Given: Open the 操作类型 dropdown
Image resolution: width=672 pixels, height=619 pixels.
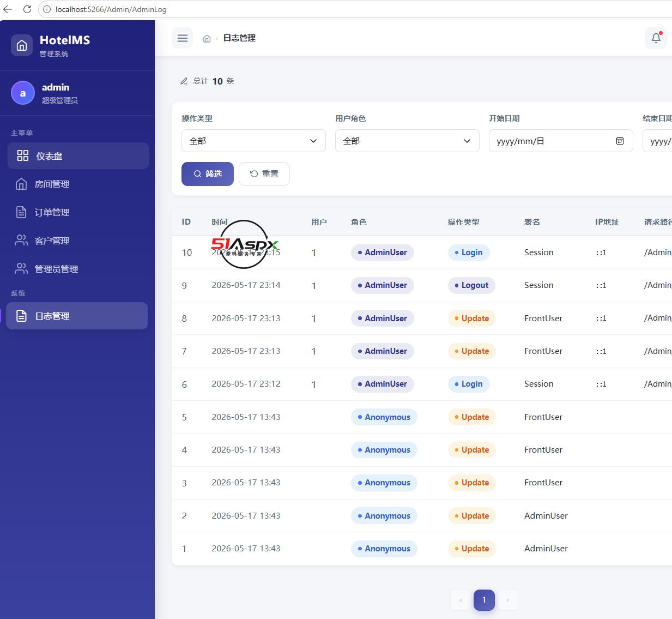Looking at the screenshot, I should [x=253, y=141].
